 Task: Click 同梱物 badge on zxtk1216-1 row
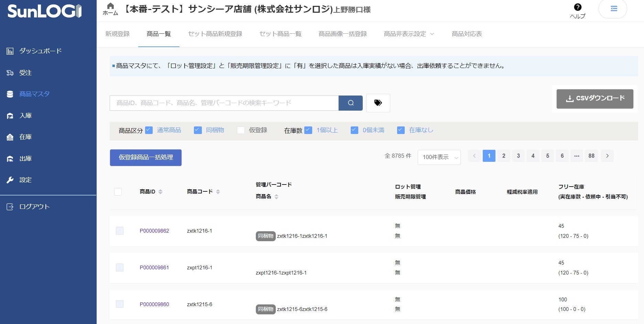(265, 236)
